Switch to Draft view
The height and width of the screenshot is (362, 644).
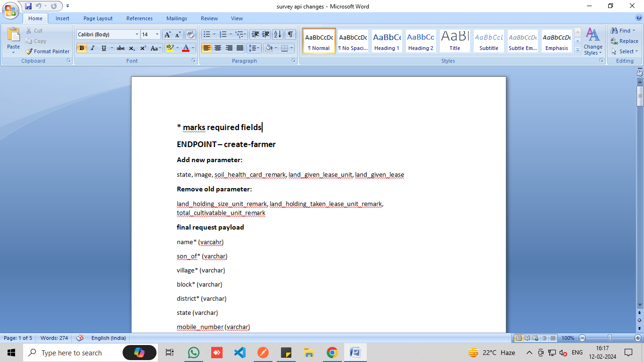[553, 338]
